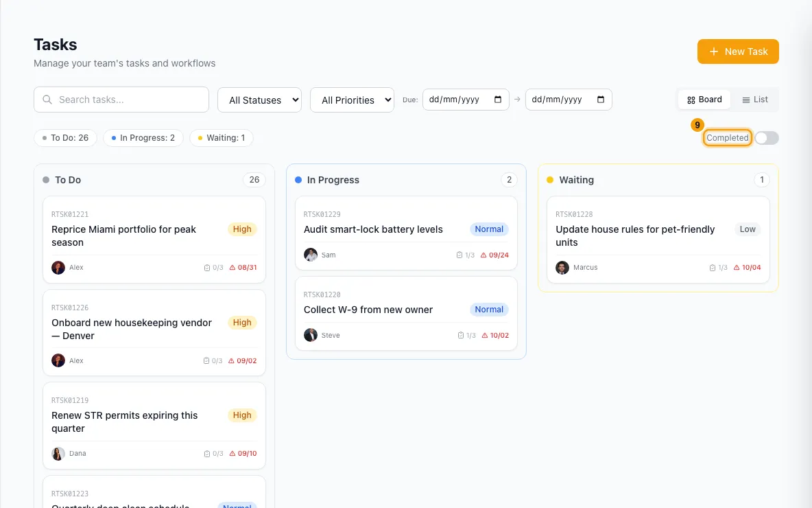Click task ID RTSK01229
Screen dimensions: 812x508
[x=322, y=214]
